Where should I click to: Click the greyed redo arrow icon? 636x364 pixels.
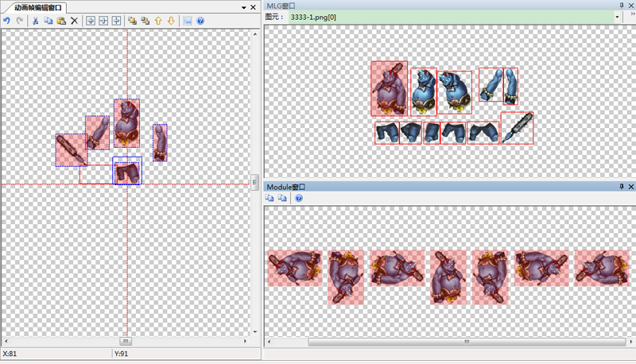[x=19, y=21]
